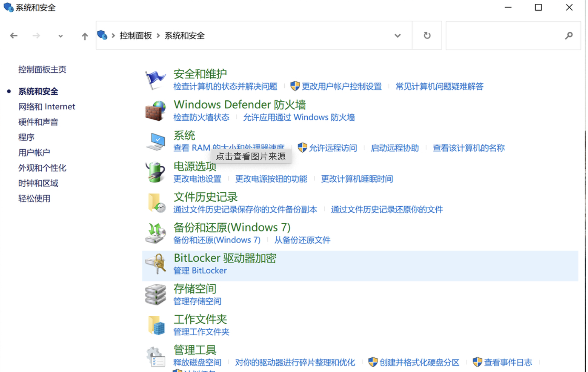
Task: Select 系统和安全 in the sidebar
Action: (38, 91)
